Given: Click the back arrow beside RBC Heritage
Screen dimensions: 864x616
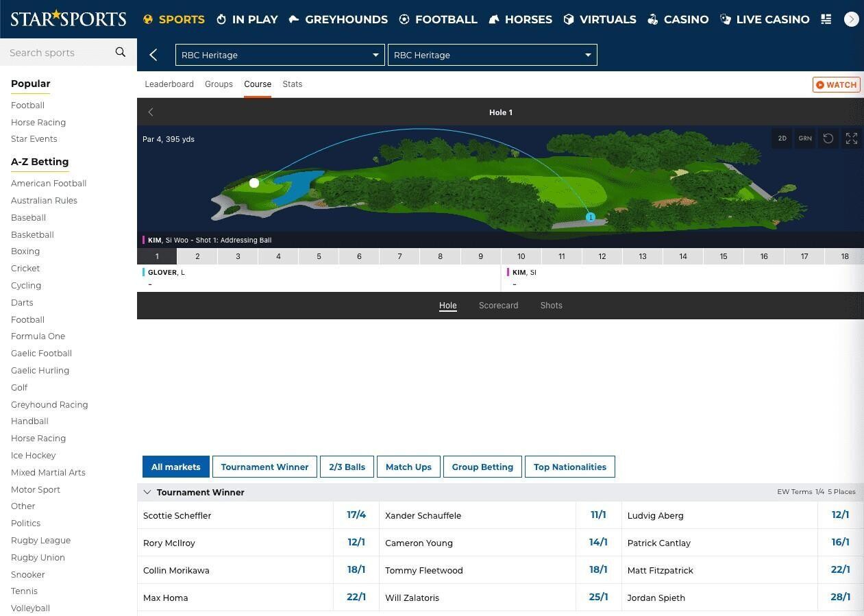Looking at the screenshot, I should pyautogui.click(x=153, y=55).
